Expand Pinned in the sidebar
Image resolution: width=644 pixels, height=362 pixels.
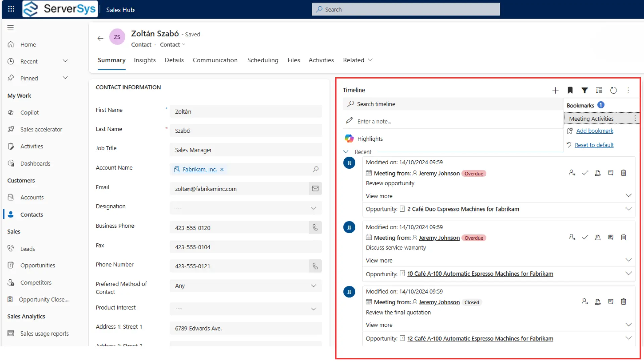(65, 78)
